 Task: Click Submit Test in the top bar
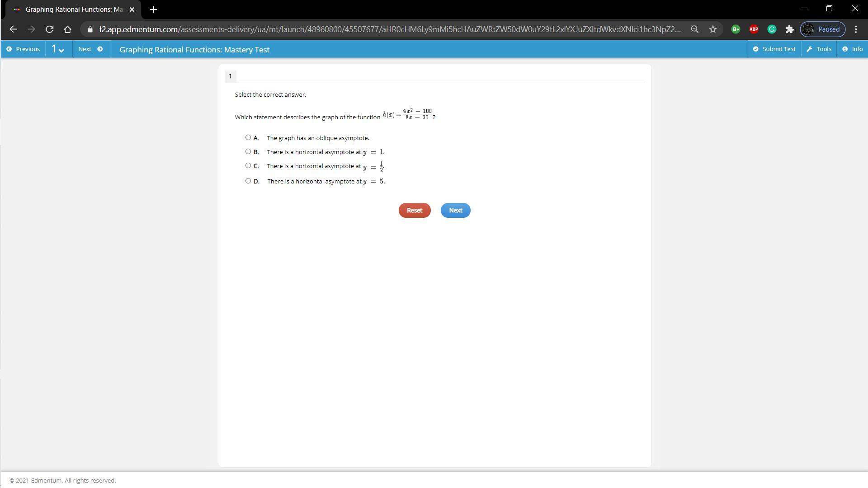[774, 49]
